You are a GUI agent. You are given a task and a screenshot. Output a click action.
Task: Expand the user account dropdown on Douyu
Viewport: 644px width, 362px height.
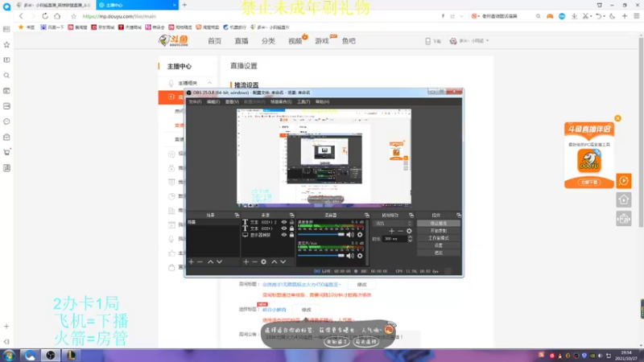488,41
